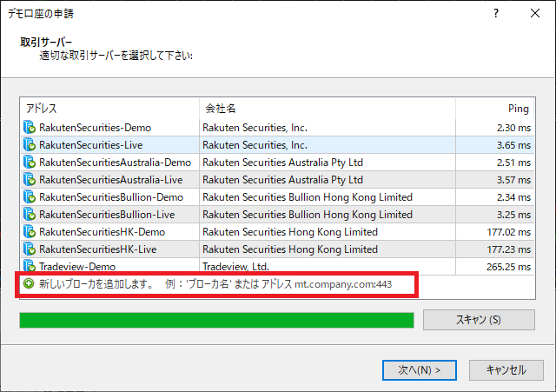
Task: Click the question mark help button
Action: point(496,14)
